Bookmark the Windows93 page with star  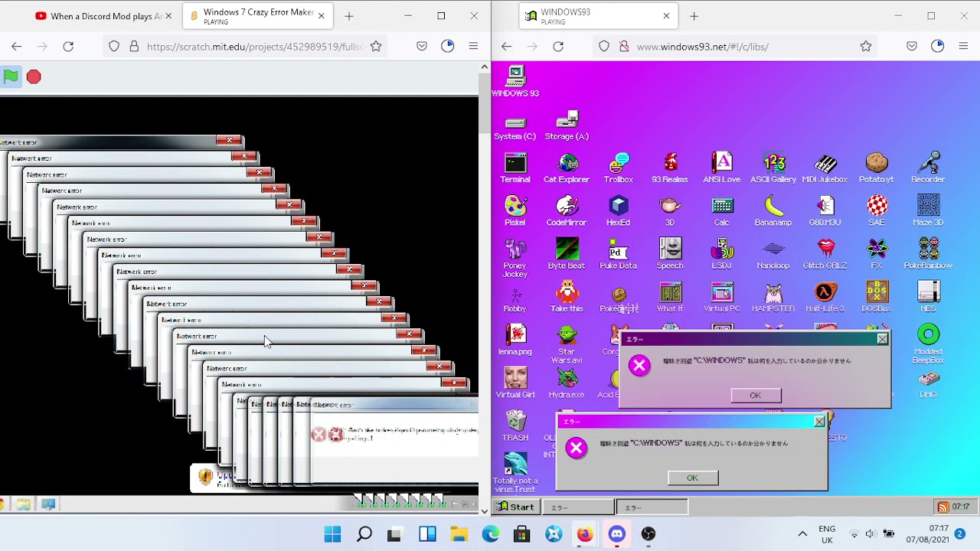point(866,47)
